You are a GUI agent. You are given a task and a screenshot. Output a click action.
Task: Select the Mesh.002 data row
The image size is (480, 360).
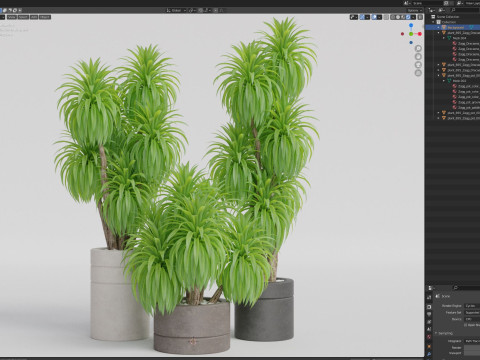[x=459, y=81]
